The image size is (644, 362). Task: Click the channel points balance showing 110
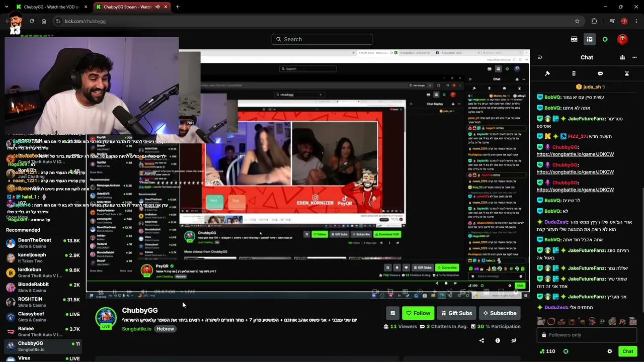(547, 351)
